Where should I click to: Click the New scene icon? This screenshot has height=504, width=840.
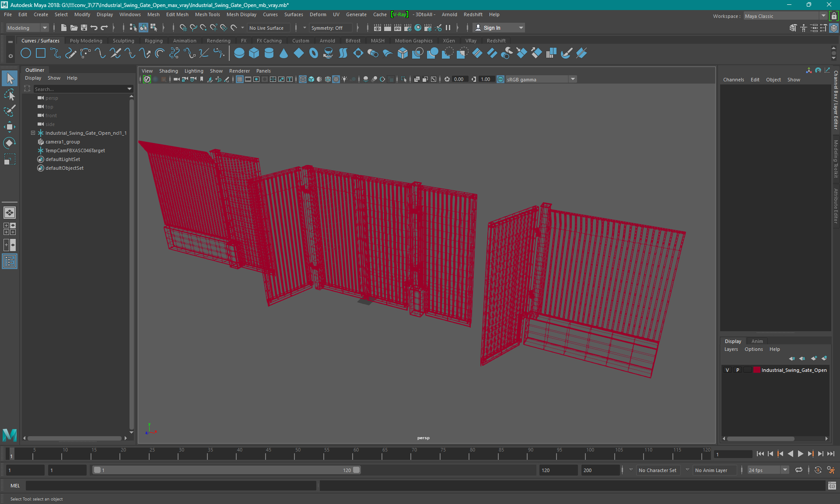64,28
